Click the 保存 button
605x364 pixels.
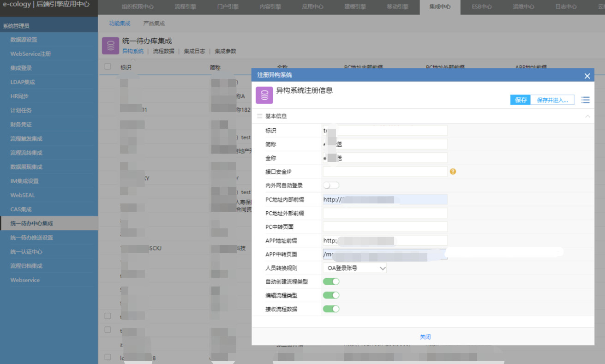[x=521, y=100]
